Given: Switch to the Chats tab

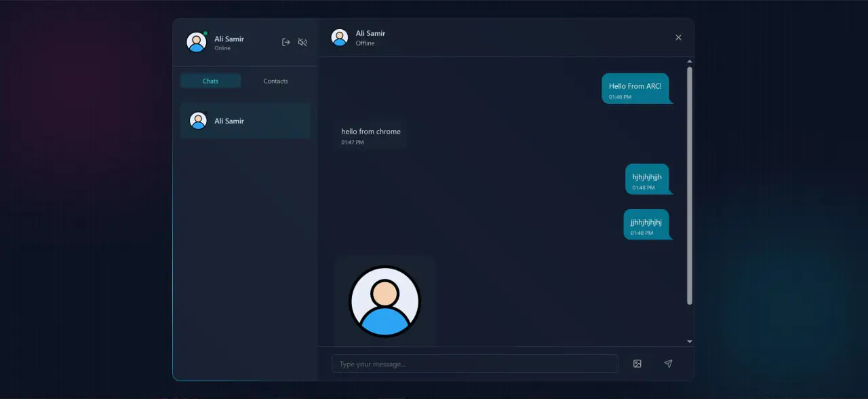Looking at the screenshot, I should pyautogui.click(x=210, y=81).
